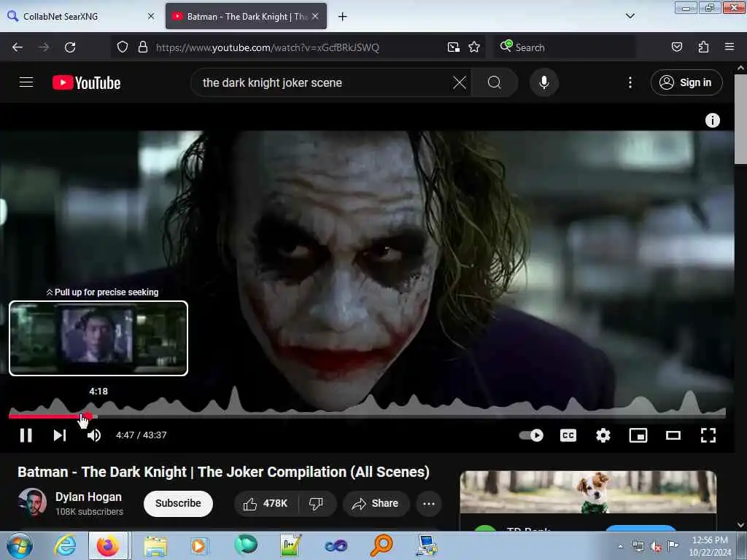Open the Dylan Hogan channel name
Screen dimensions: 747x560
[x=88, y=497]
